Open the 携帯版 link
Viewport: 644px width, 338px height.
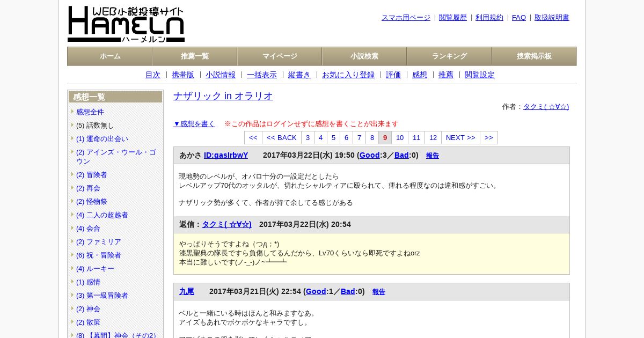tap(183, 75)
